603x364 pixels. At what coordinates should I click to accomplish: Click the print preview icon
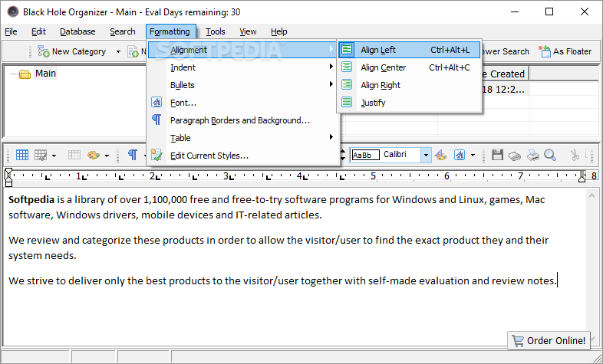515,156
